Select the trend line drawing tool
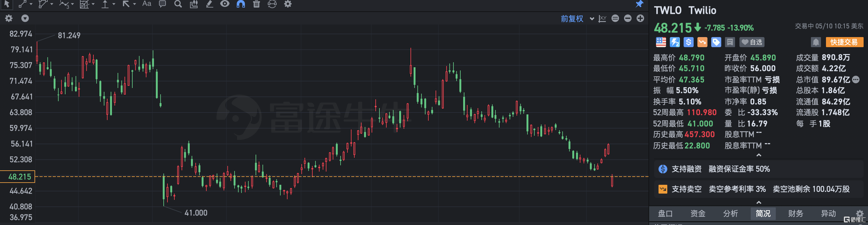868x225 pixels. pos(23,4)
